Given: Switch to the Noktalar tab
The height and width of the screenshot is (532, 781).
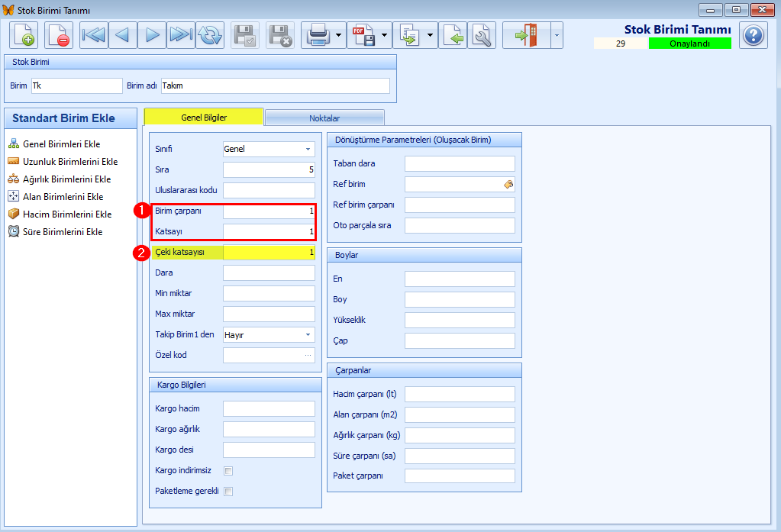Looking at the screenshot, I should [324, 118].
